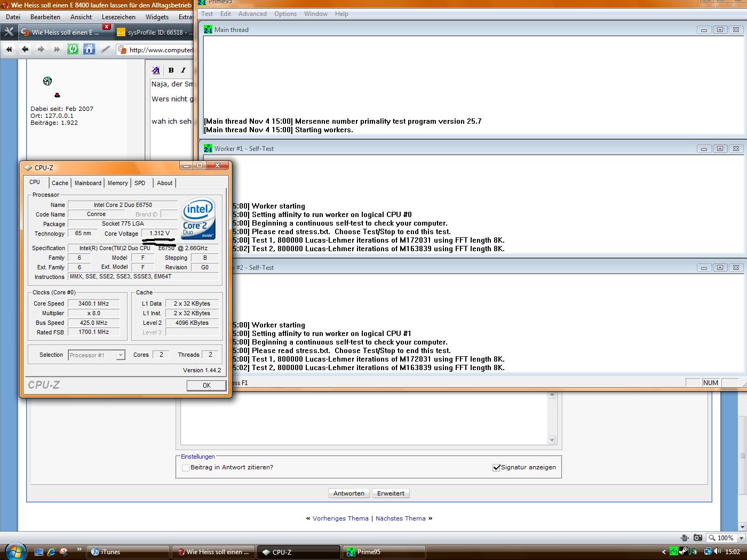Viewport: 747px width, 560px height.
Task: Open the Datei menu in Opera
Action: pos(13,17)
